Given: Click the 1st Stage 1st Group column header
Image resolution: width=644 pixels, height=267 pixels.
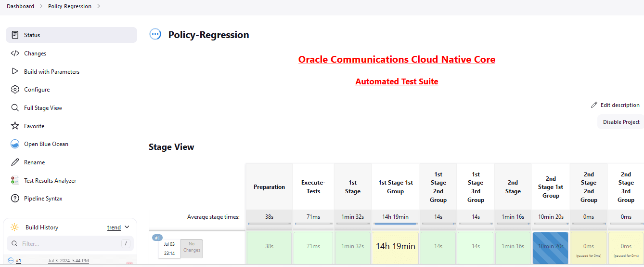Looking at the screenshot, I should tap(396, 187).
